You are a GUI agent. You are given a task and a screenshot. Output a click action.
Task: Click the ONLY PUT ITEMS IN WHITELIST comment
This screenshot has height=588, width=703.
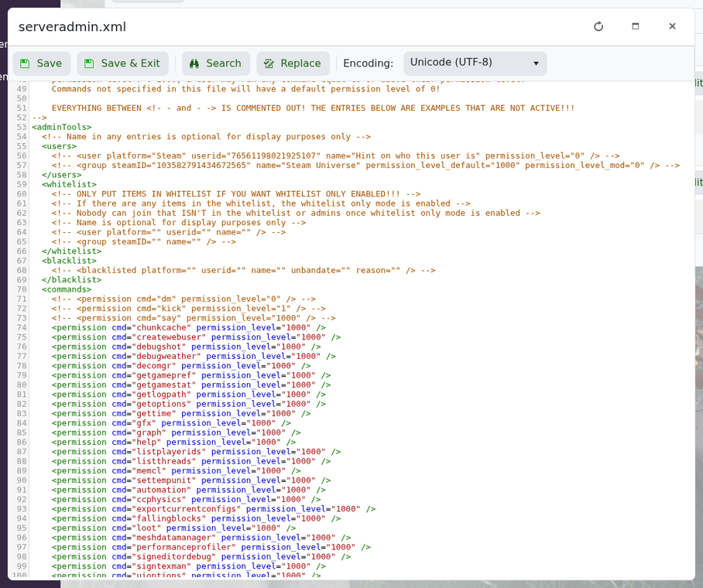coord(236,193)
